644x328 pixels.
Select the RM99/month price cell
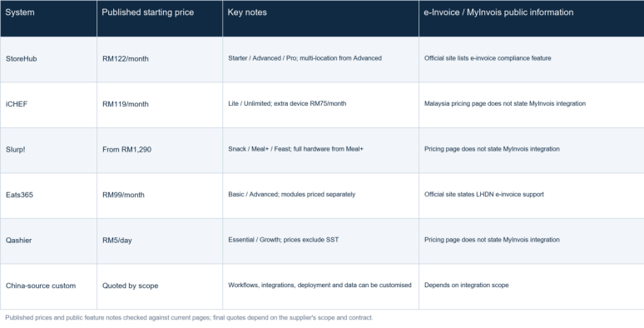(x=160, y=196)
